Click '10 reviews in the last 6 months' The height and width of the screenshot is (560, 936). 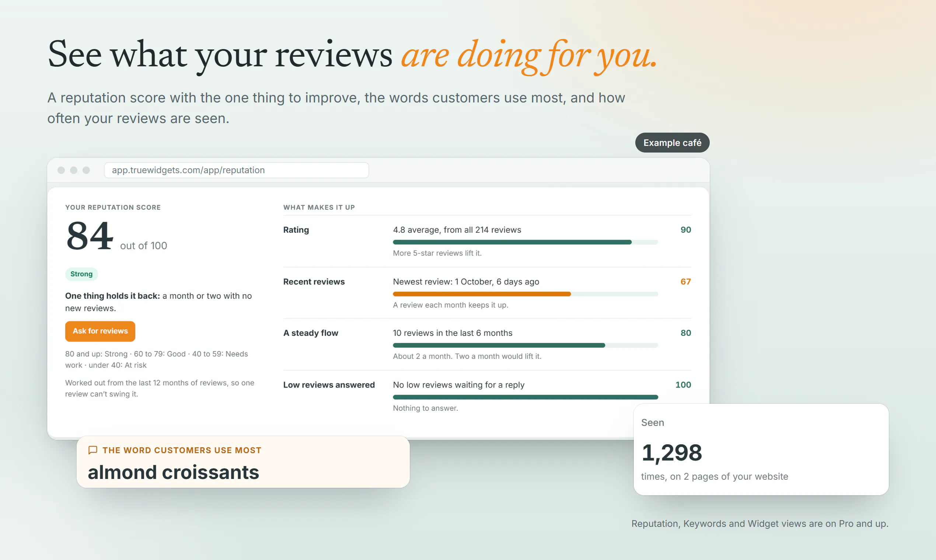[453, 333]
